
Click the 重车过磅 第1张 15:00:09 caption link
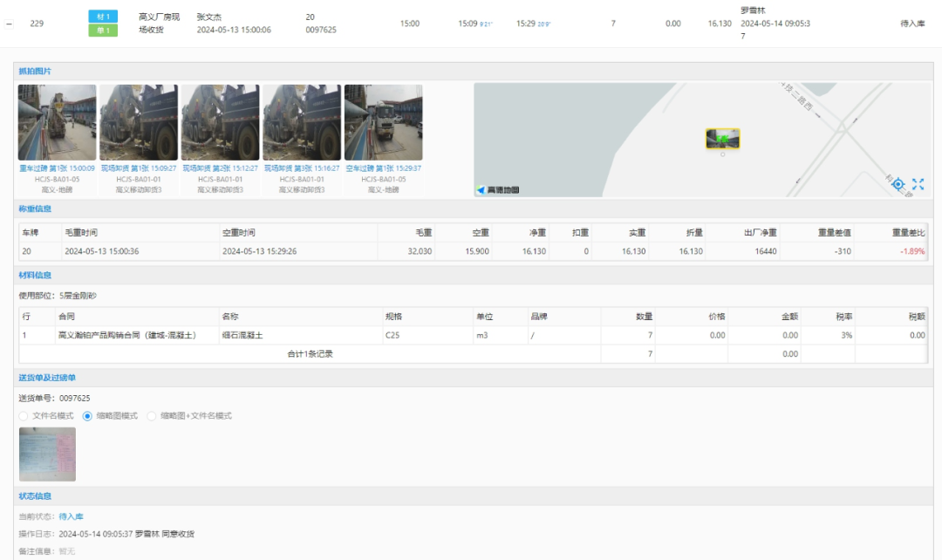57,168
